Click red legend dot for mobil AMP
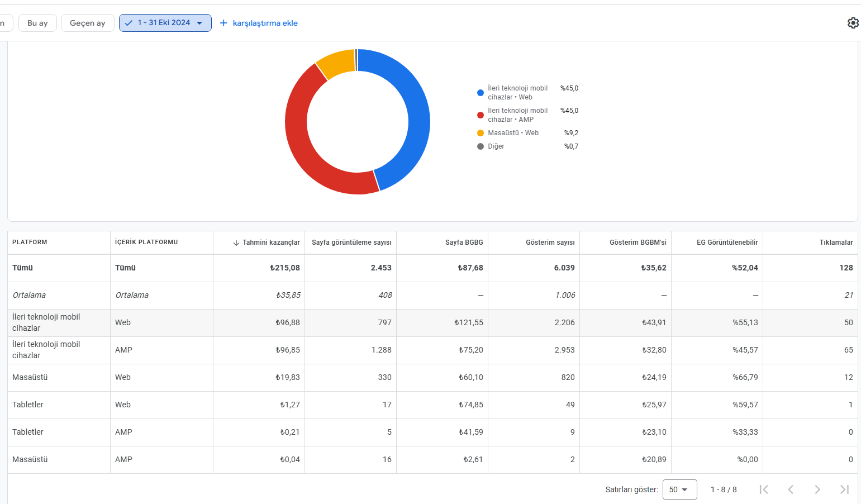 click(x=481, y=115)
